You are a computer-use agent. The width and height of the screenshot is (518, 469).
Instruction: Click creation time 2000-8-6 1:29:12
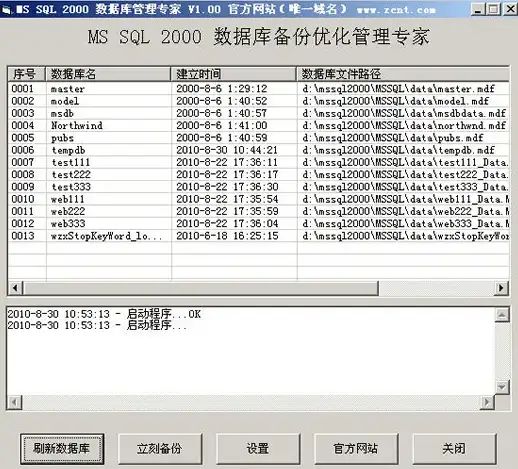(222, 89)
